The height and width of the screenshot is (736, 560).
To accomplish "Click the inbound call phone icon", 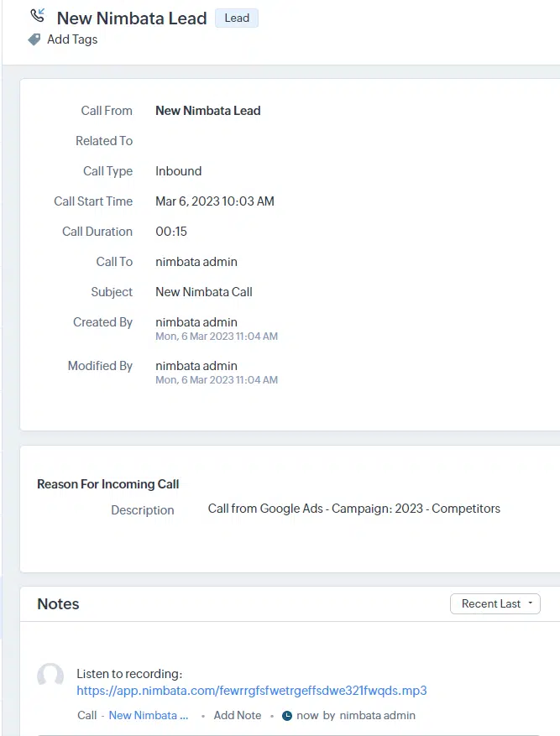I will pyautogui.click(x=38, y=15).
